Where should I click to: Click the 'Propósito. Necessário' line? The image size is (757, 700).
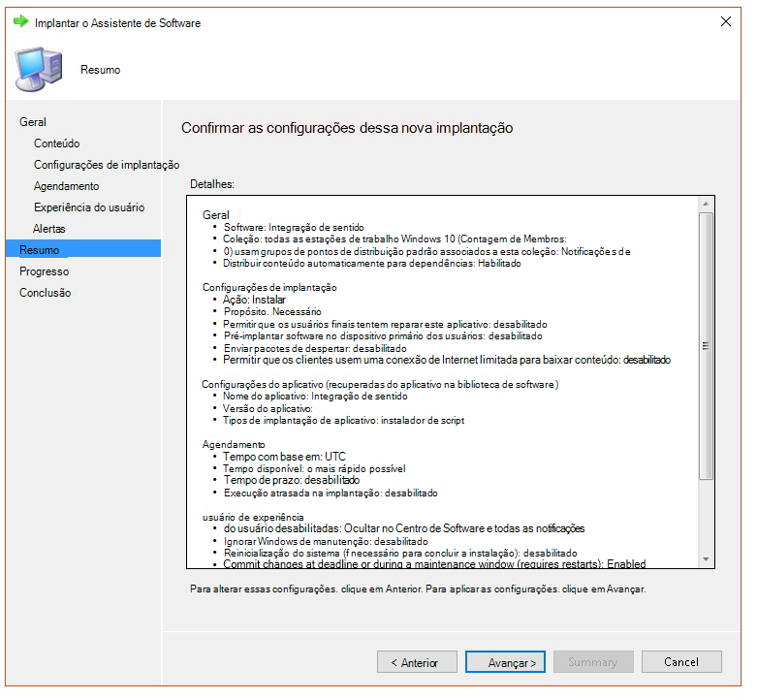[272, 312]
